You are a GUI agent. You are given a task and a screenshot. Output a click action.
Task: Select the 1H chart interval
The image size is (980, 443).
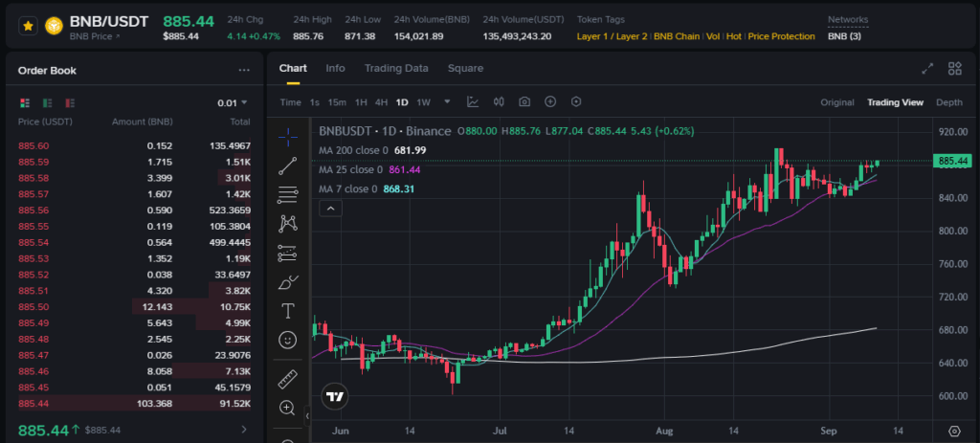pos(361,102)
